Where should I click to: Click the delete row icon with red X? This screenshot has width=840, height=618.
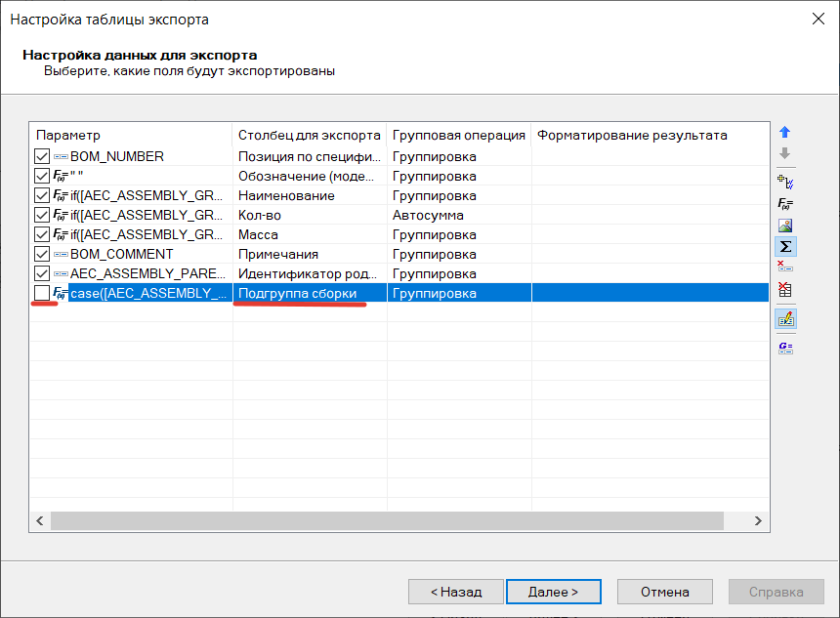pos(784,268)
